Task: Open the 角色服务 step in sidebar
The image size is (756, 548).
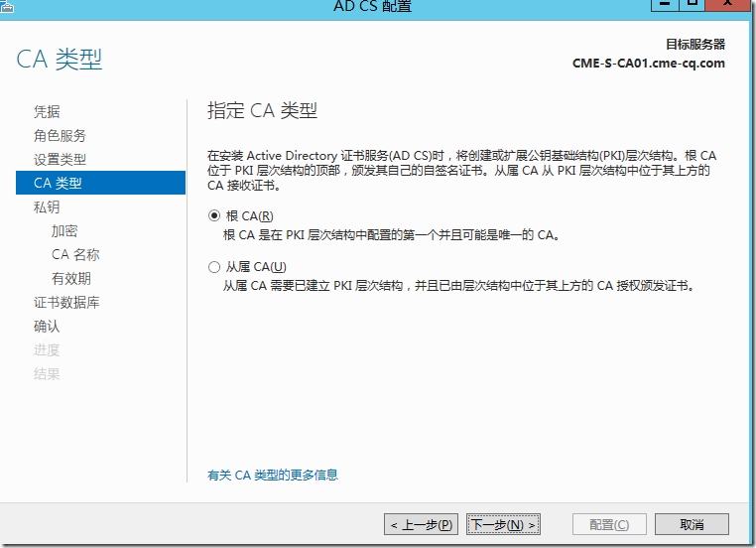Action: coord(60,136)
